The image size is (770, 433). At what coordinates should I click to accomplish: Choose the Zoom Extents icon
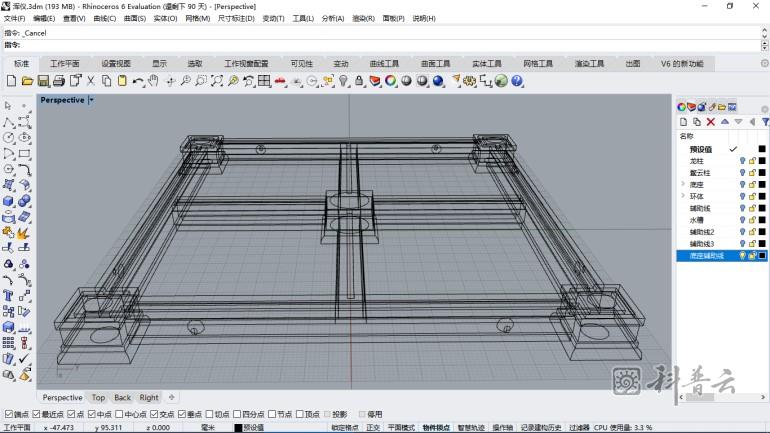point(217,81)
